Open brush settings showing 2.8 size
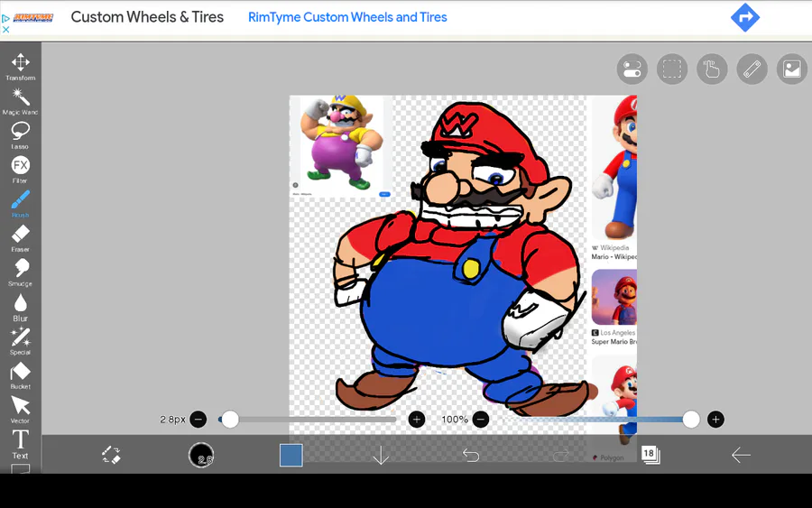Viewport: 812px width, 508px height. [x=201, y=455]
